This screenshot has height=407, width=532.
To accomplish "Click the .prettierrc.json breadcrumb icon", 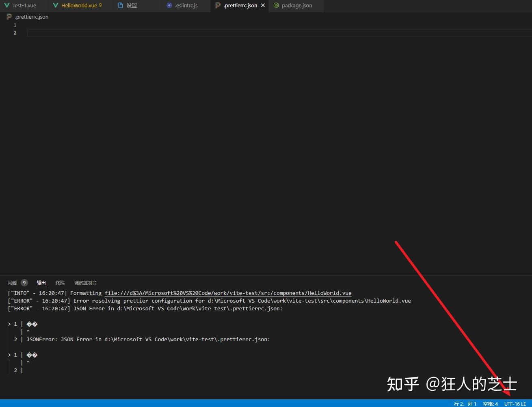I will 9,17.
